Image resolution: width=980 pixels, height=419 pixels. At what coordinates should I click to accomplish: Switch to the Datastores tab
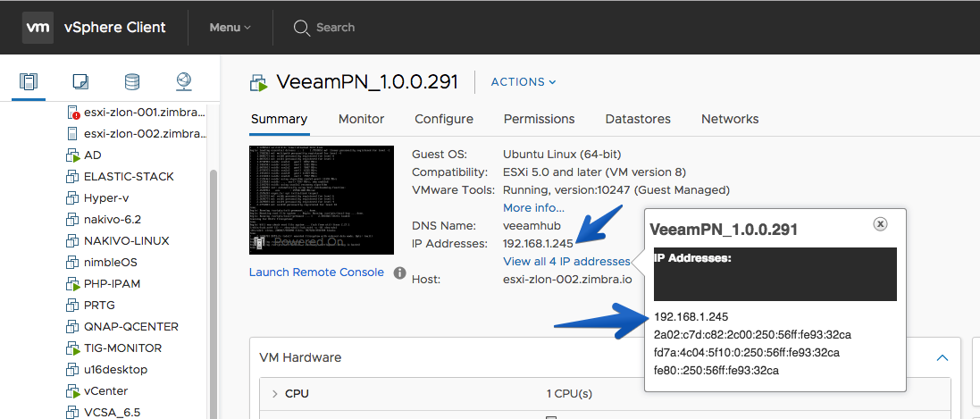(638, 119)
